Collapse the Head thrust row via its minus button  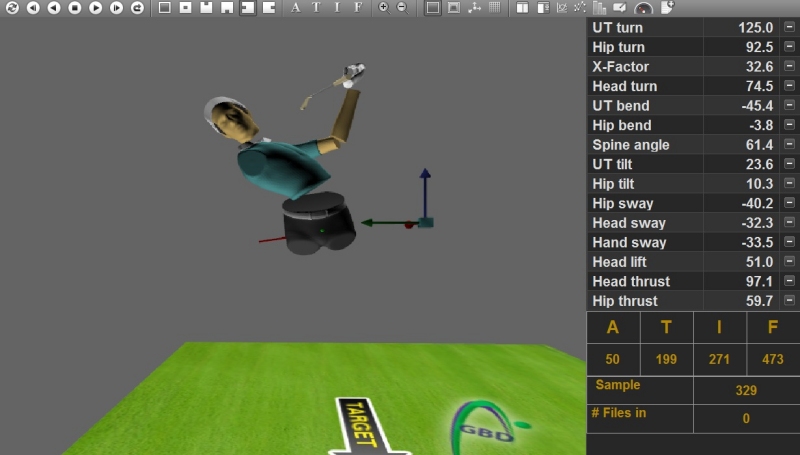click(789, 281)
